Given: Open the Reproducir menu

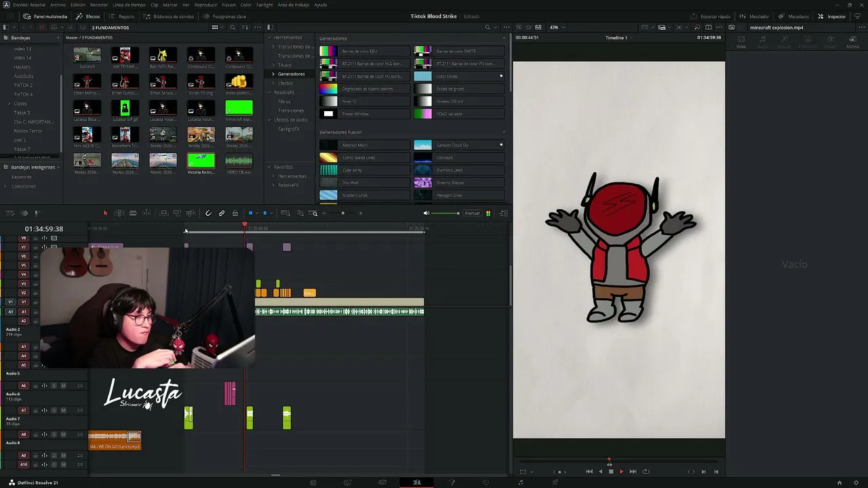Looking at the screenshot, I should click(x=206, y=5).
